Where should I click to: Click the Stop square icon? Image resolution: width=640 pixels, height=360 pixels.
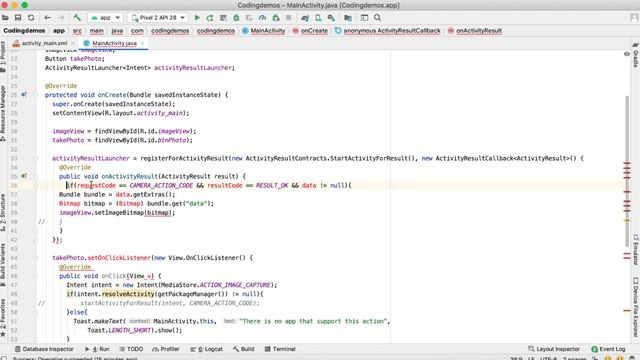pos(289,18)
